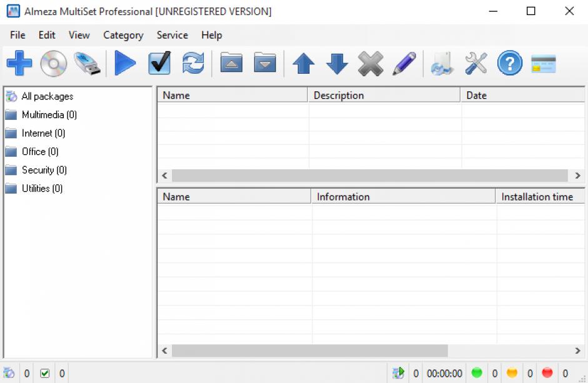Click the red status circle indicator

(547, 373)
